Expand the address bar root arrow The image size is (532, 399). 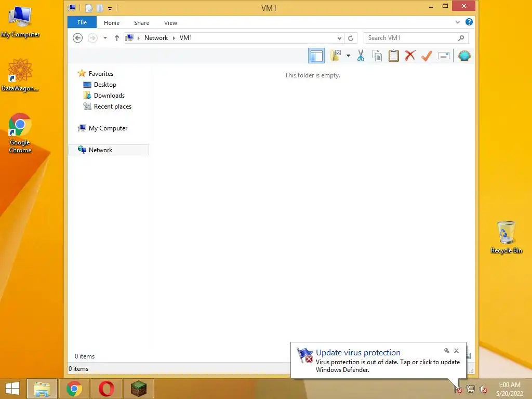click(138, 38)
